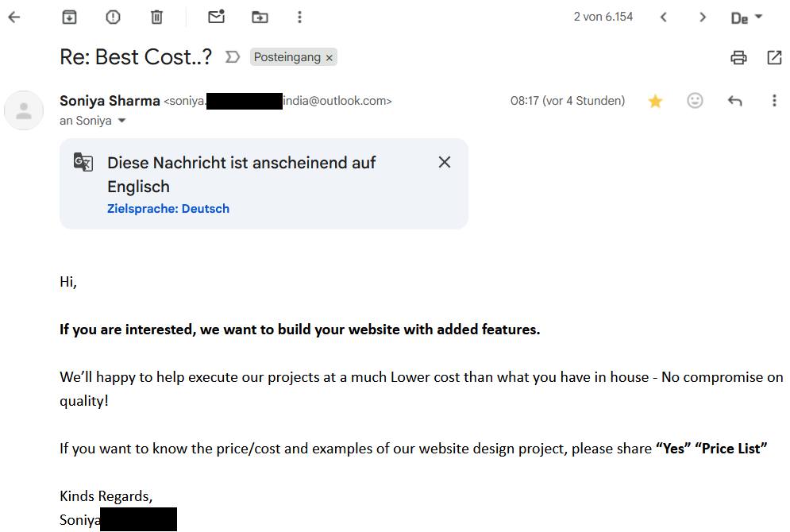The width and height of the screenshot is (790, 532).
Task: Dismiss the translation suggestion banner
Action: [445, 162]
